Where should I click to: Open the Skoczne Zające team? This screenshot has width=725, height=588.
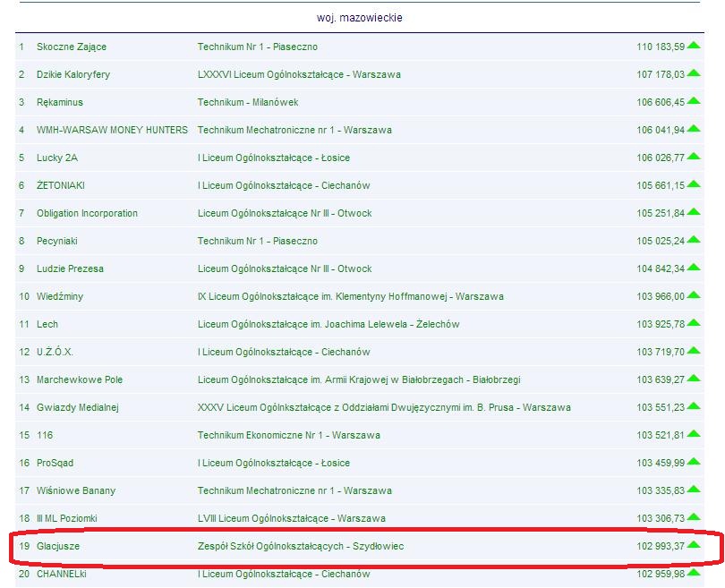pos(72,47)
